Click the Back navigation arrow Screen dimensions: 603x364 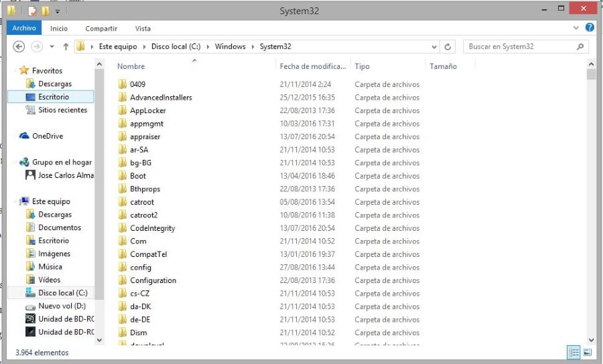tap(19, 47)
